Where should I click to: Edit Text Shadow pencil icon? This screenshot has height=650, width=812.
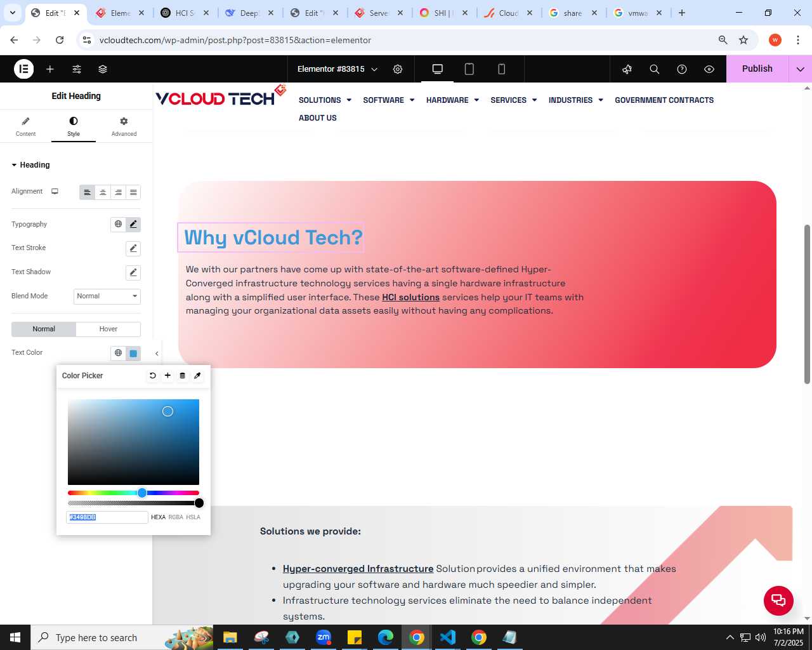pyautogui.click(x=133, y=272)
